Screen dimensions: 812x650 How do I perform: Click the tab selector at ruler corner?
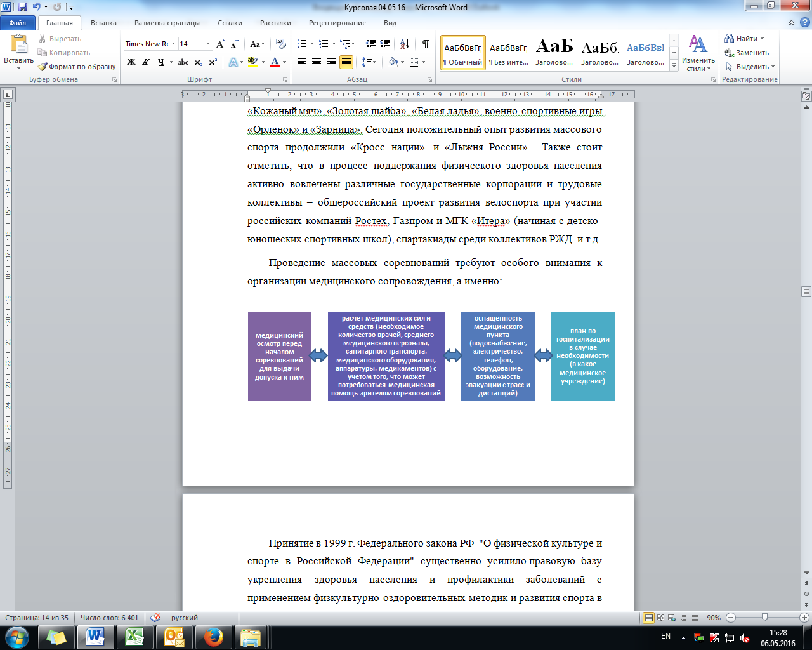pyautogui.click(x=8, y=95)
